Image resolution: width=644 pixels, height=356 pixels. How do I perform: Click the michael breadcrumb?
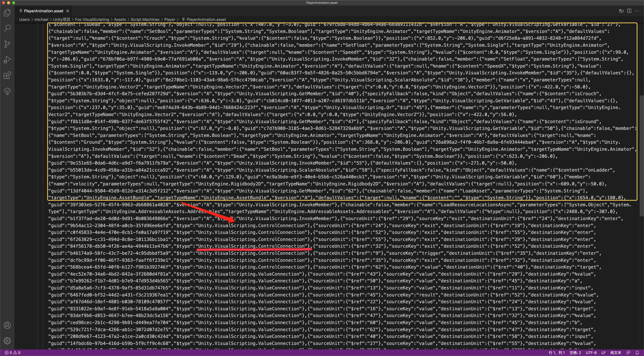[41, 19]
